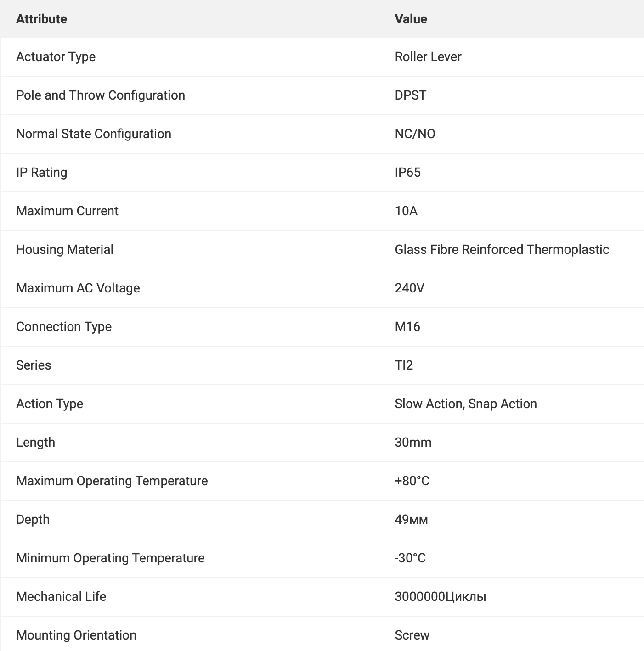Select the -30°C temperature value
Viewport: 644px width, 651px height.
[x=410, y=558]
